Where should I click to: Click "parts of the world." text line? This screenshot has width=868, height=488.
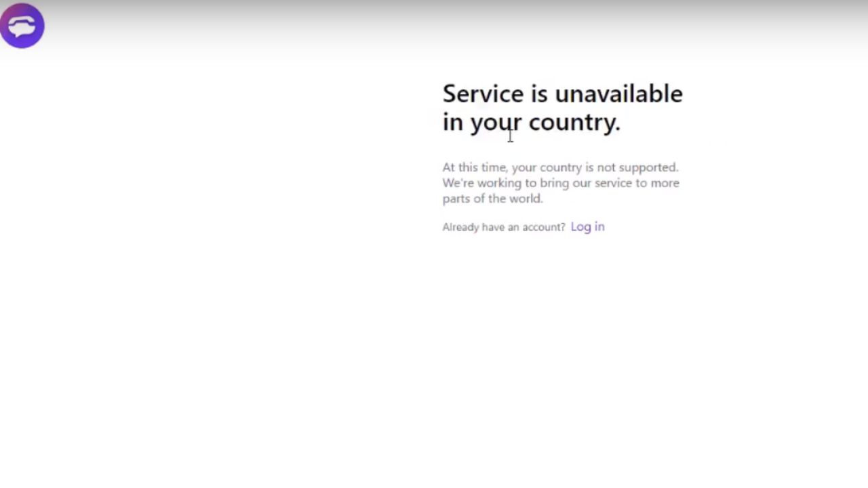(493, 199)
